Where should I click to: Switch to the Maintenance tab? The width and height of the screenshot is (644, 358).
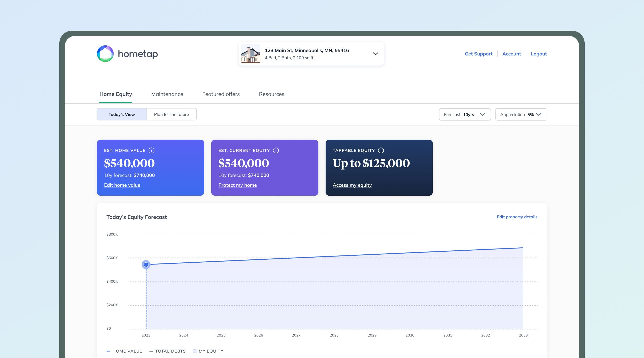point(167,94)
